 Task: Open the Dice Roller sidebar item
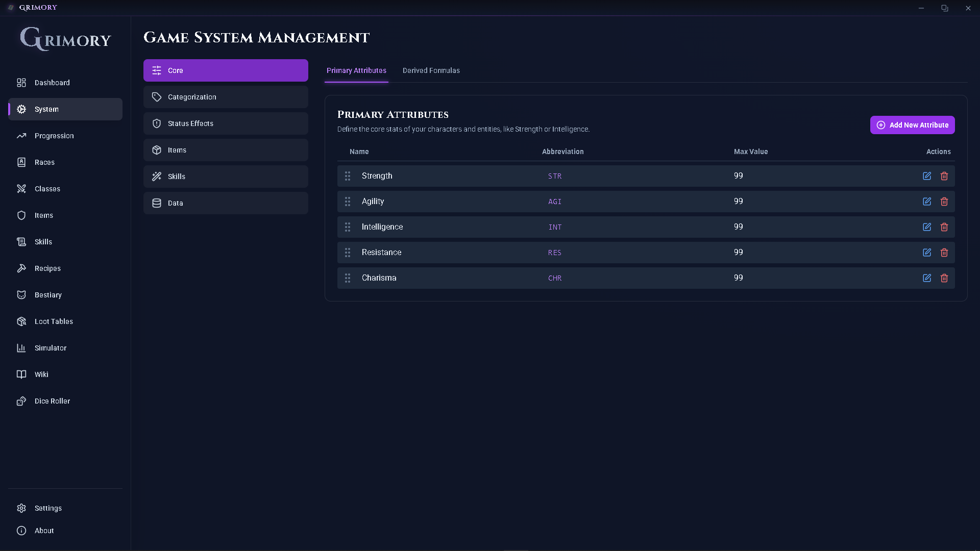[x=52, y=401]
